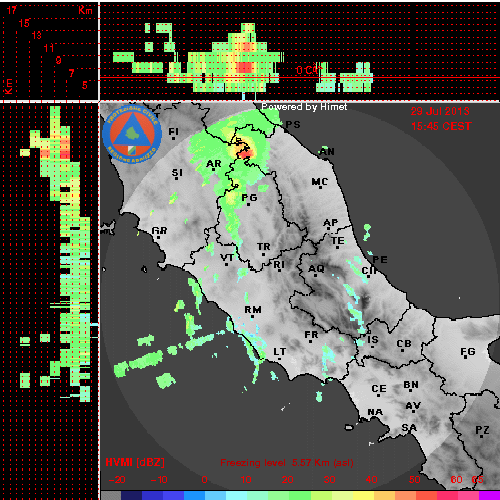Click the '11' altitude label
This screenshot has width=500, height=500.
(49, 48)
